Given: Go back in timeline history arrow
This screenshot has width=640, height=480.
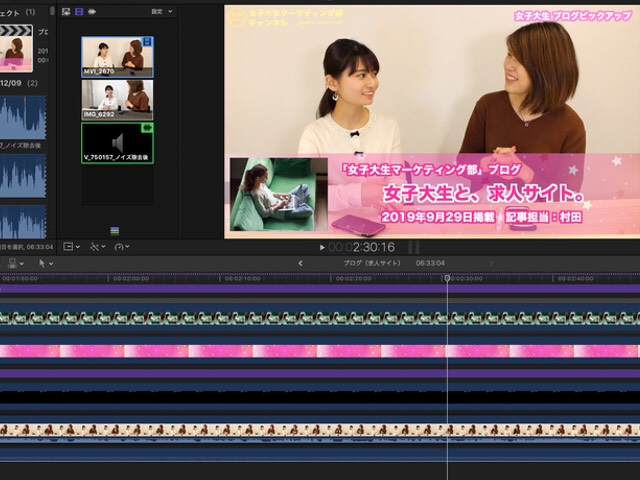Looking at the screenshot, I should [300, 263].
